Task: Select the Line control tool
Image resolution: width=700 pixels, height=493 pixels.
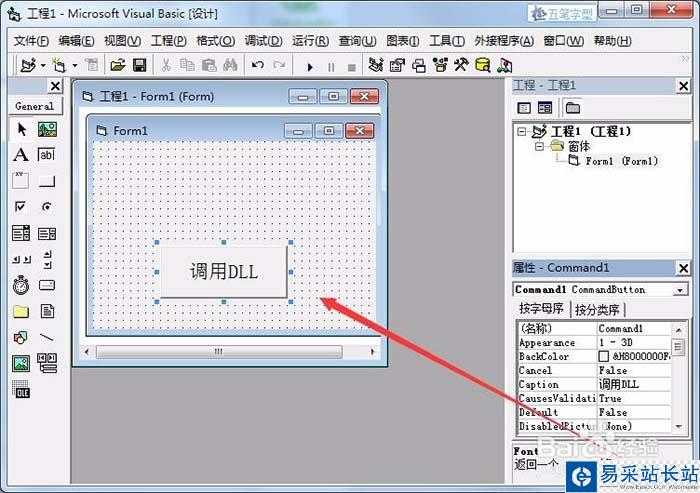Action: tap(47, 337)
